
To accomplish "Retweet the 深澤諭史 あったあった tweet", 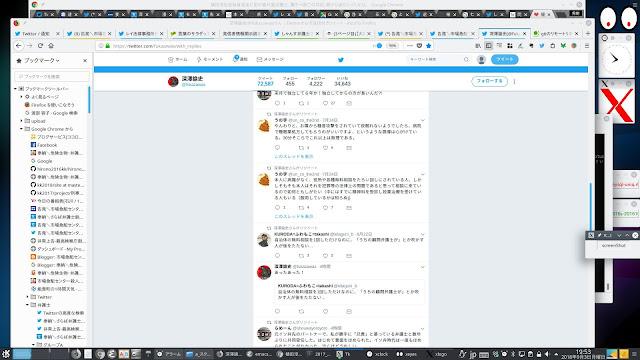I will click(301, 311).
